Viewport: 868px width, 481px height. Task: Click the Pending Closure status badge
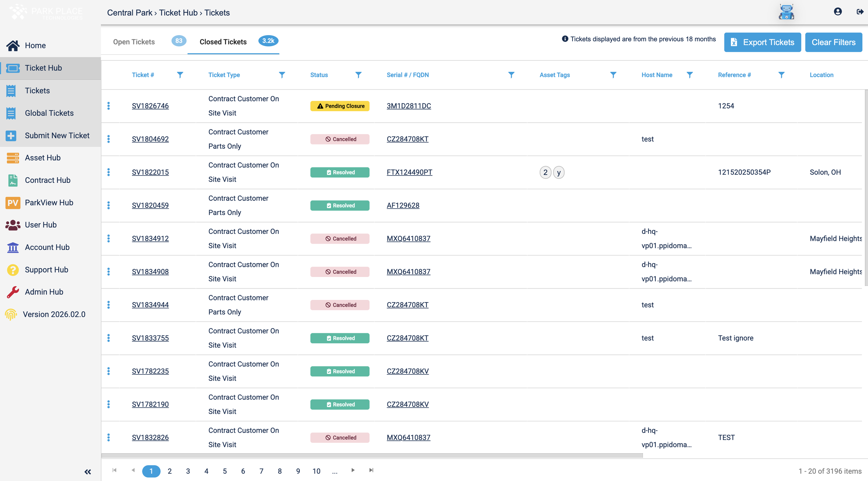340,106
